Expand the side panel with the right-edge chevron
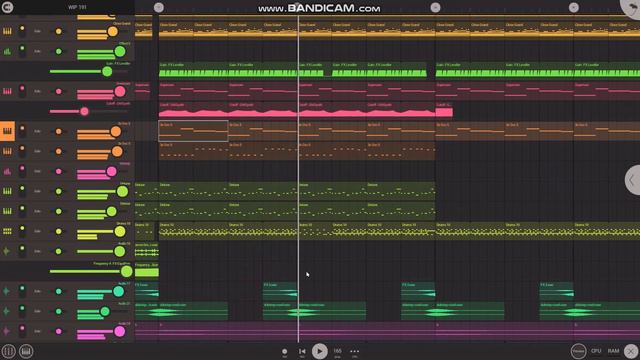This screenshot has width=640, height=360. tap(632, 180)
